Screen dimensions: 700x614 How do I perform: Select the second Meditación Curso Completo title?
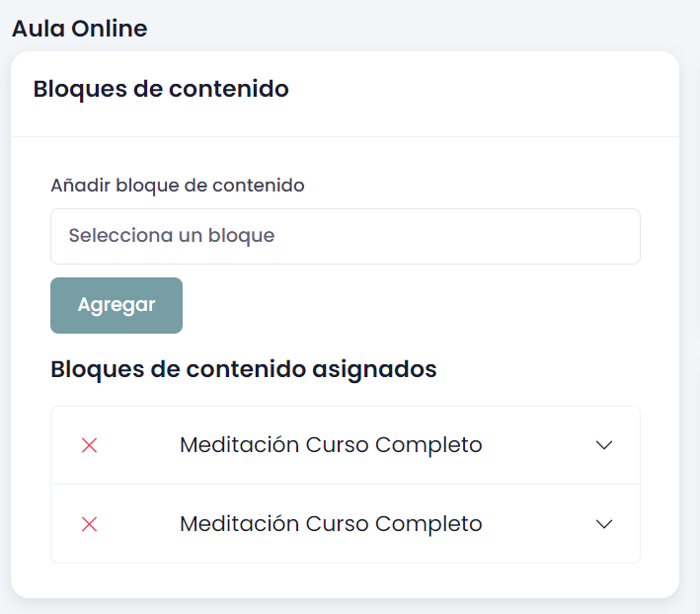coord(331,524)
